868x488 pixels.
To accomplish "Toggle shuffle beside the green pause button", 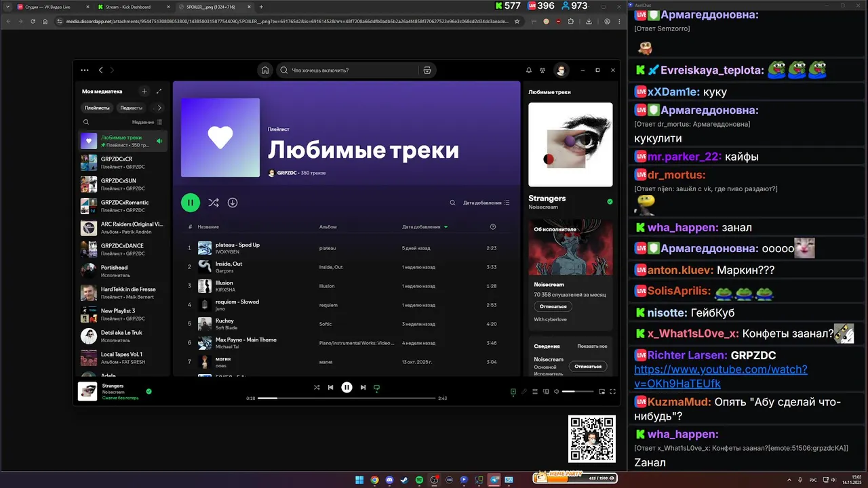I will tap(214, 202).
